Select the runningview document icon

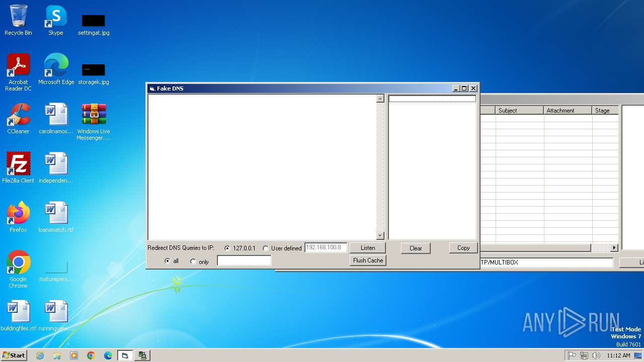pyautogui.click(x=56, y=316)
